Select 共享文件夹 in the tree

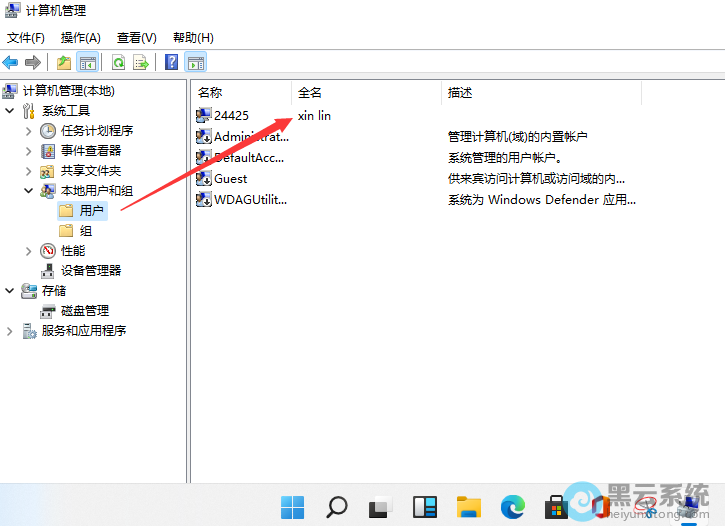pyautogui.click(x=91, y=171)
